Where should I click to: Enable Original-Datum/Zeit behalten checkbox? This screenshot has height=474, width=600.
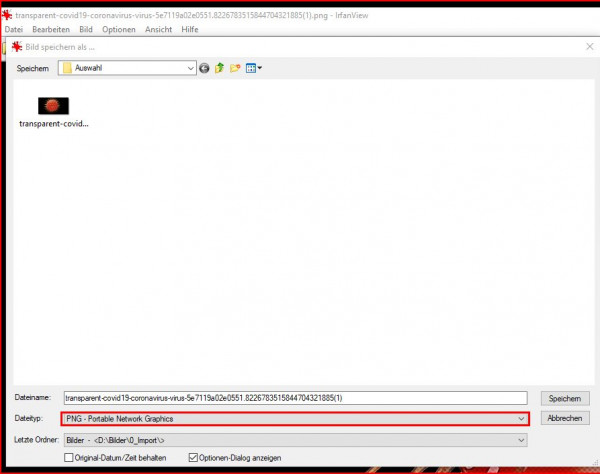click(x=69, y=458)
